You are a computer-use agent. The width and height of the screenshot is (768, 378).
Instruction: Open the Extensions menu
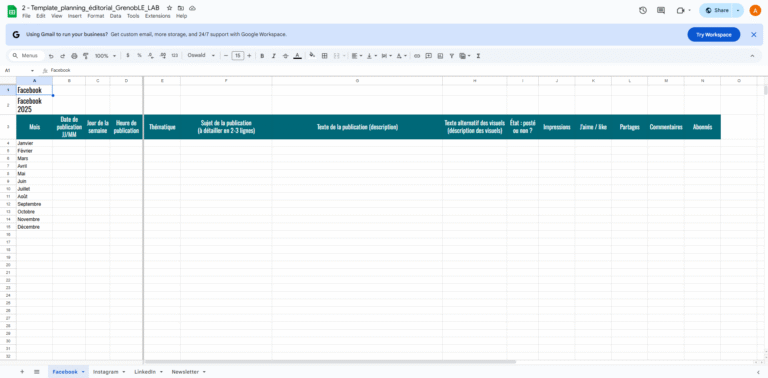(158, 16)
